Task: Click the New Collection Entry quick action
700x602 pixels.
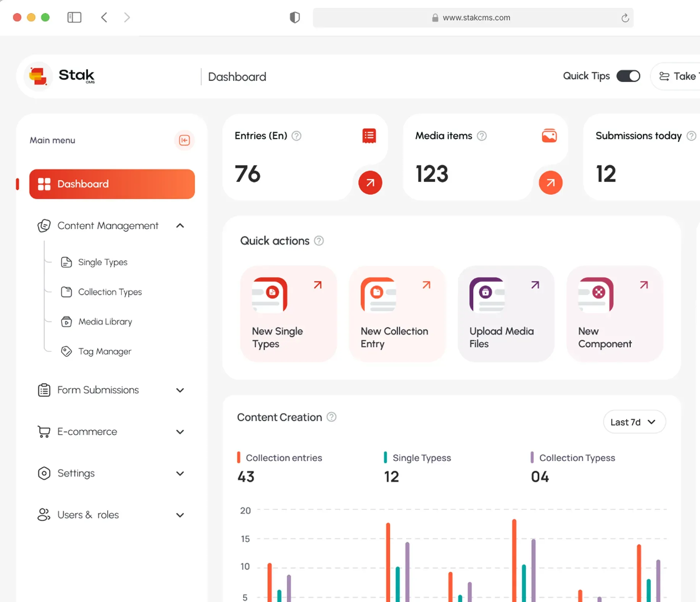Action: (397, 314)
